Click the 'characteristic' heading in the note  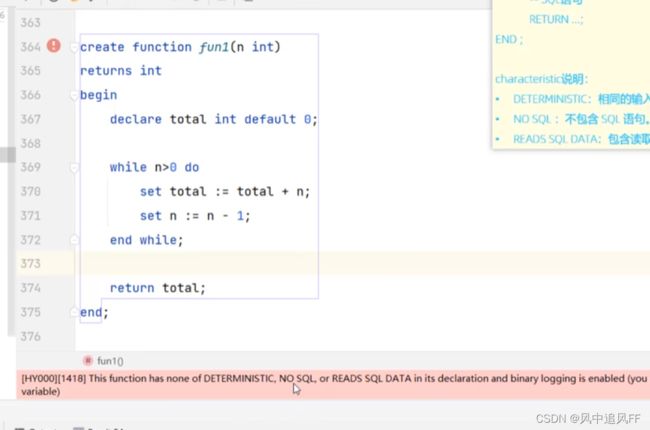pyautogui.click(x=541, y=79)
